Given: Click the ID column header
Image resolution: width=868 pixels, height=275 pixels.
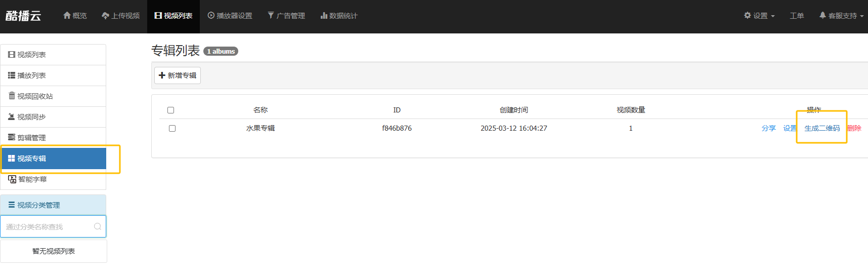Looking at the screenshot, I should pyautogui.click(x=397, y=110).
